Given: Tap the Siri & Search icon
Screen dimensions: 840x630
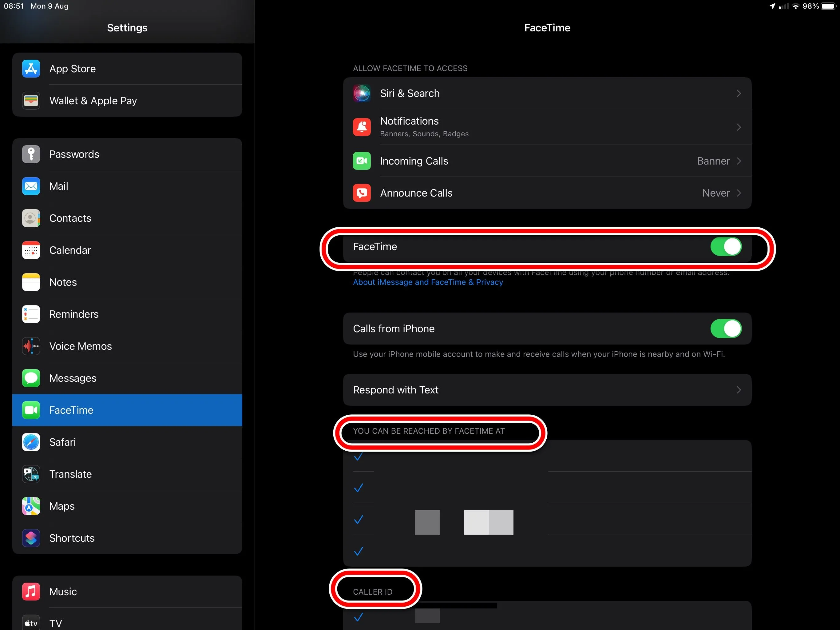Looking at the screenshot, I should click(362, 94).
